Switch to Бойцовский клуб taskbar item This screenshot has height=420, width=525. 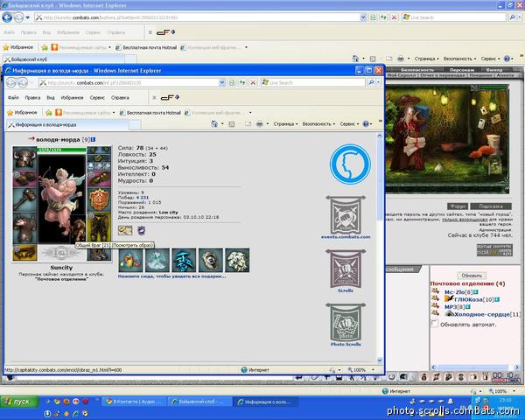click(x=200, y=402)
